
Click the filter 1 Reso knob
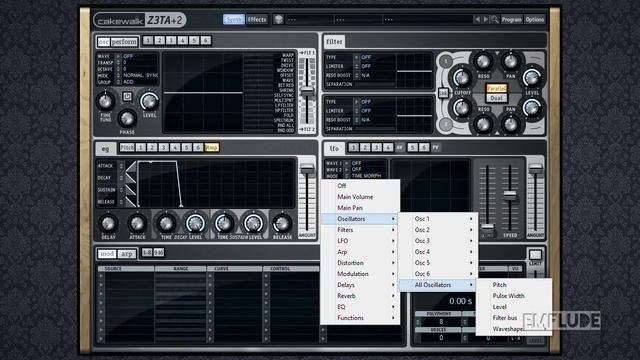(483, 62)
